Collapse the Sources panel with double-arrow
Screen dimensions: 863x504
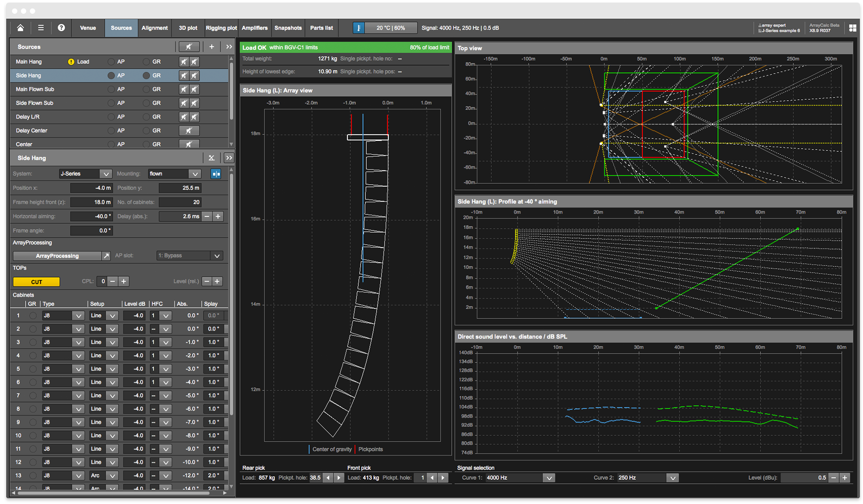[x=229, y=47]
